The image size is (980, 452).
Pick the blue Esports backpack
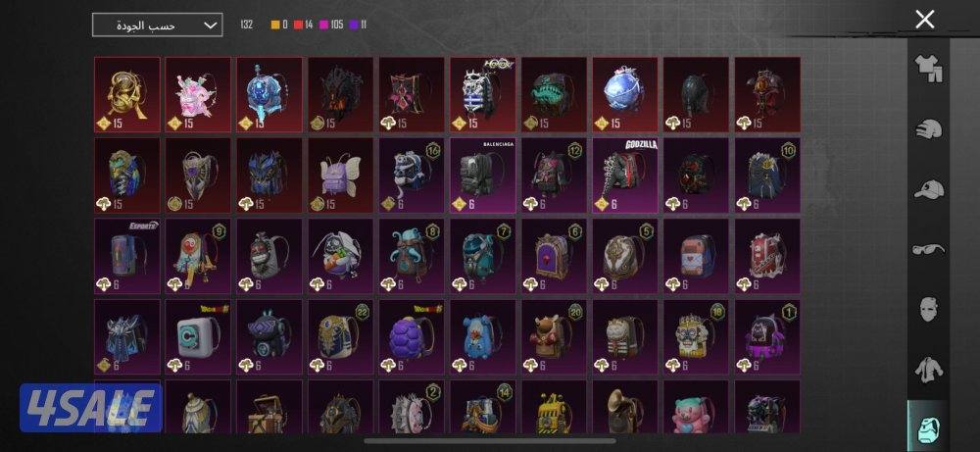pos(127,256)
